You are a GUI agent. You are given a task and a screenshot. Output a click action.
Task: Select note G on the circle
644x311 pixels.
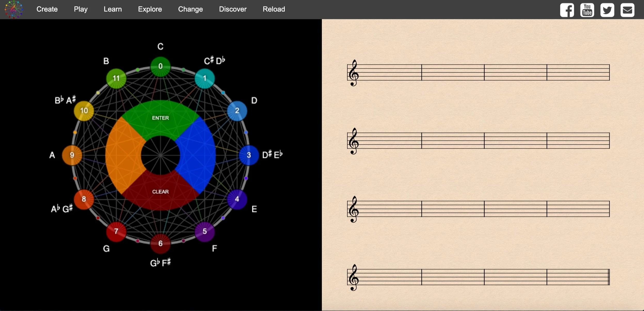click(x=116, y=232)
